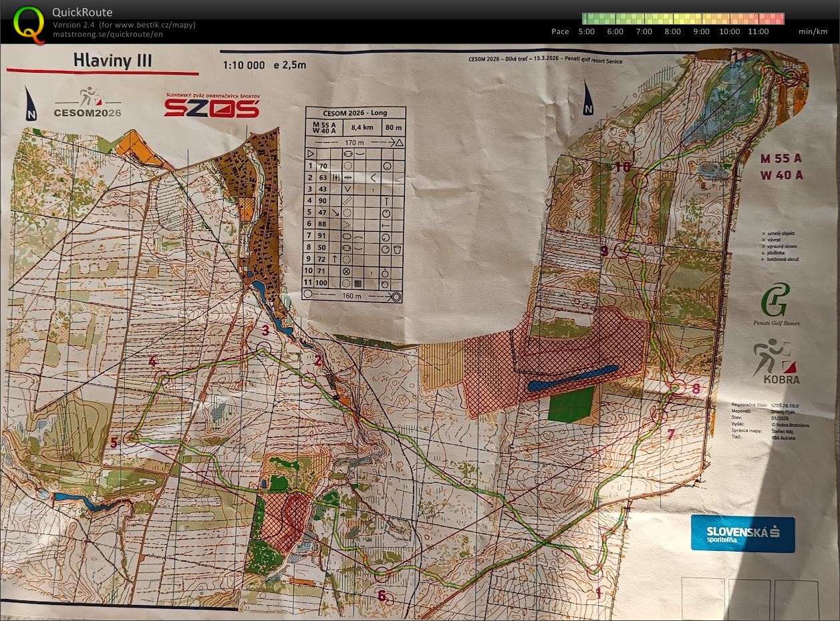Click the min/km unit label
This screenshot has height=621, width=840.
click(x=813, y=31)
